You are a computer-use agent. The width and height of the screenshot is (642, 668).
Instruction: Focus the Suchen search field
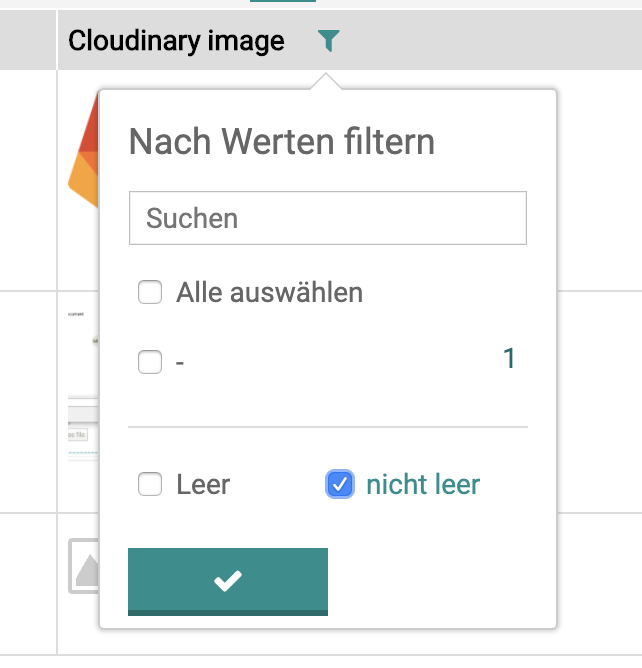click(x=328, y=218)
